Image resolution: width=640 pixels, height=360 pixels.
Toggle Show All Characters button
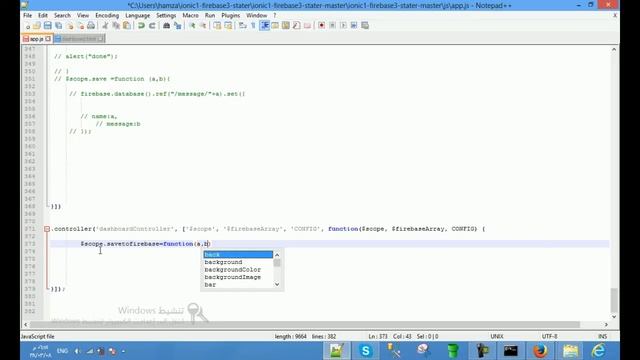point(253,26)
